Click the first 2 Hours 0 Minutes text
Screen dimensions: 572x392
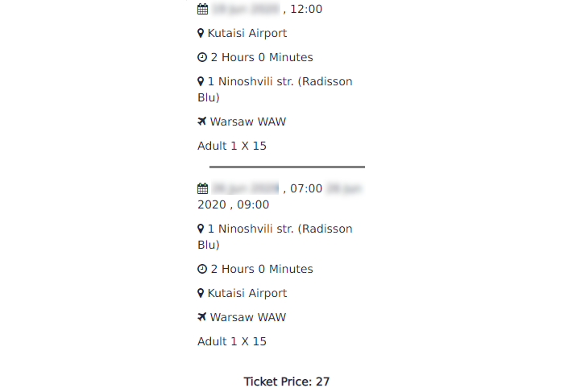click(262, 58)
